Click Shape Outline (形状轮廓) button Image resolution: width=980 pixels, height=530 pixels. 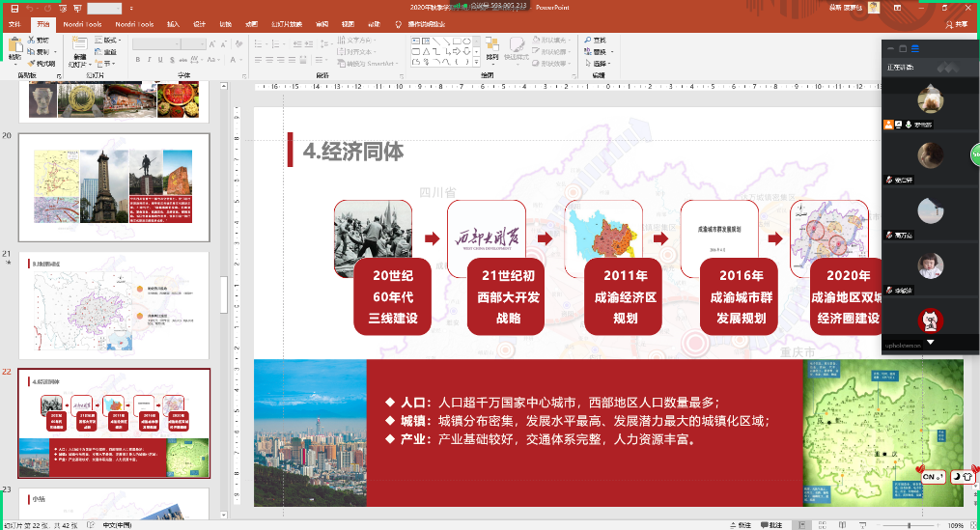tap(550, 52)
